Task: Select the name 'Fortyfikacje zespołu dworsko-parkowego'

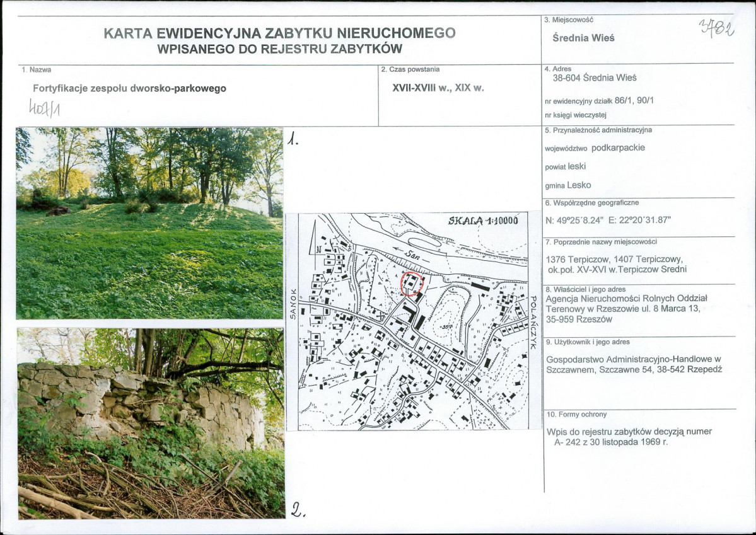Action: (130, 89)
